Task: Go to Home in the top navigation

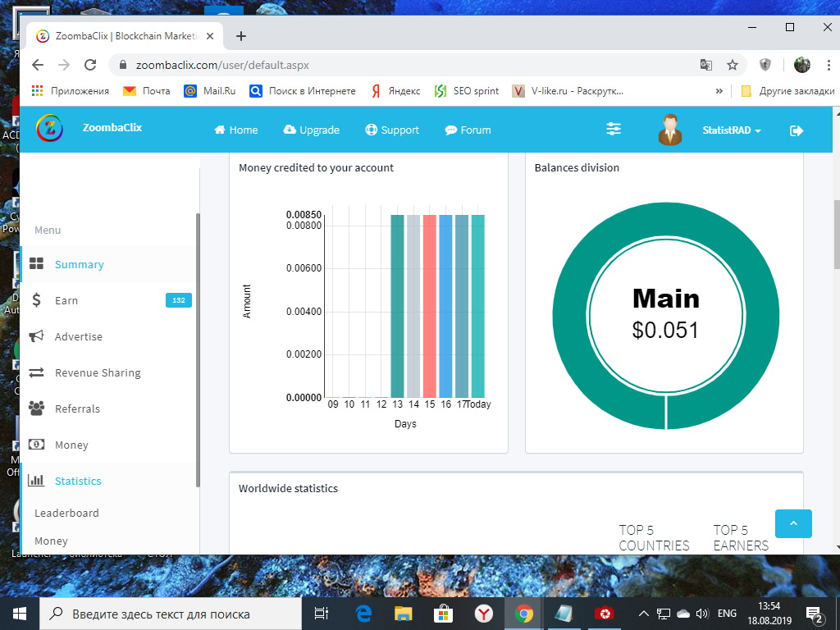Action: (x=235, y=130)
